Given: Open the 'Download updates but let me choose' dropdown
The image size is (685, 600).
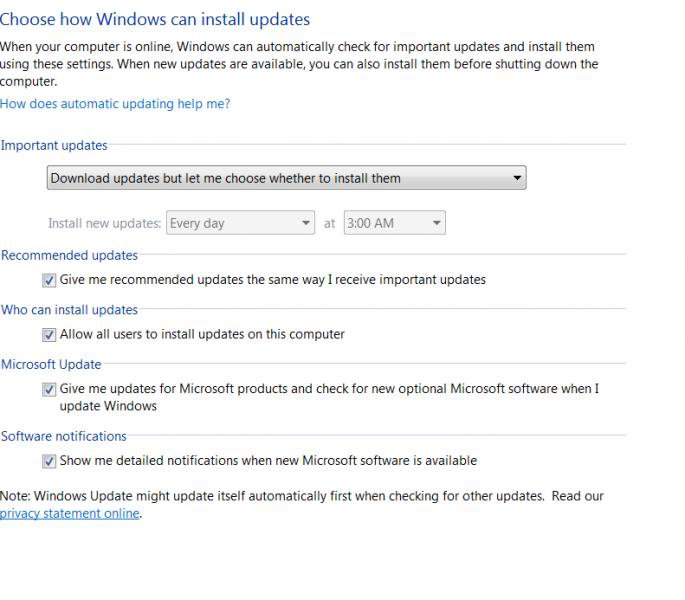Looking at the screenshot, I should click(286, 178).
